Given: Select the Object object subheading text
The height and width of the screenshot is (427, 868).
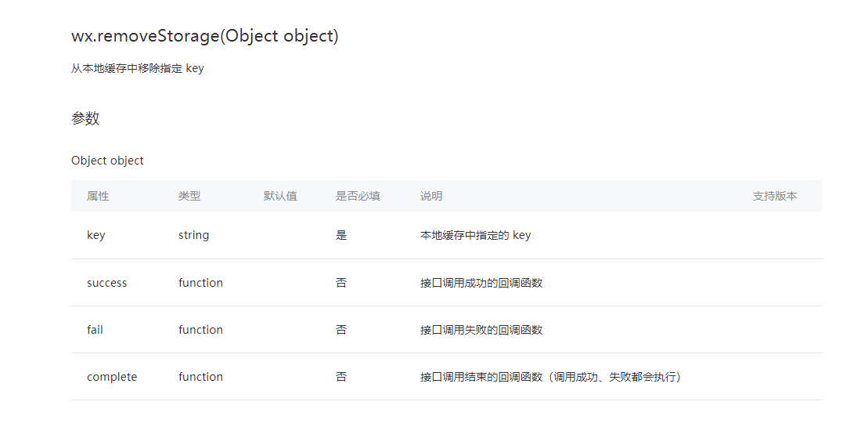Looking at the screenshot, I should (x=107, y=161).
